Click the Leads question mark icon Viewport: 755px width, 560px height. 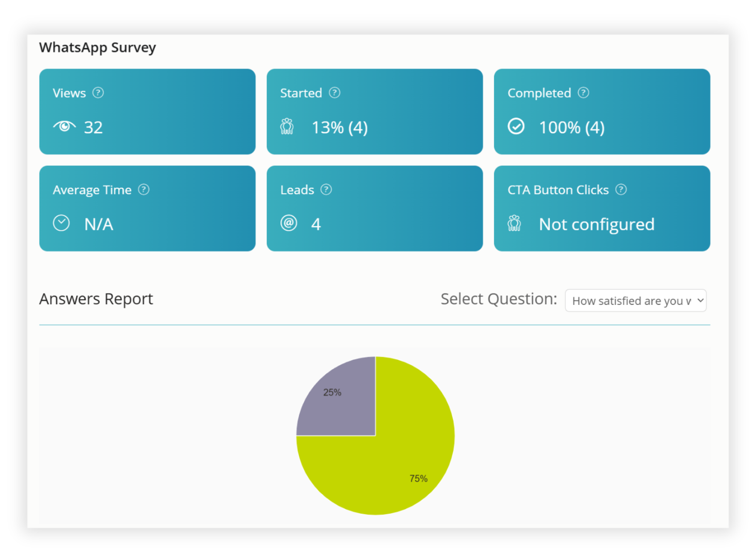[326, 189]
